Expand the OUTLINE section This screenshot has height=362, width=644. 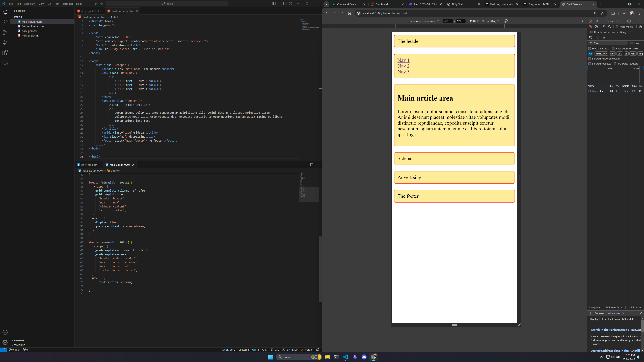[x=19, y=341]
